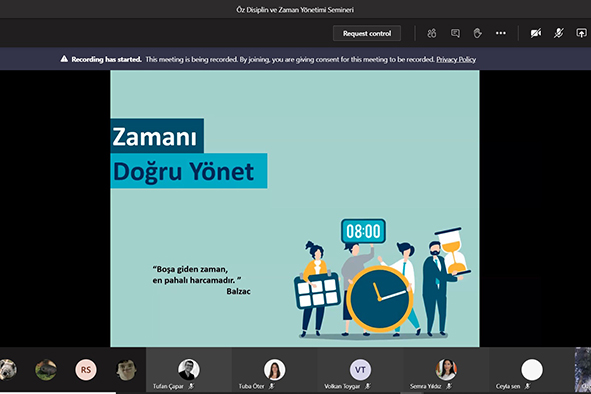This screenshot has height=394, width=591.
Task: Raise your hand using the hand icon
Action: pos(478,34)
